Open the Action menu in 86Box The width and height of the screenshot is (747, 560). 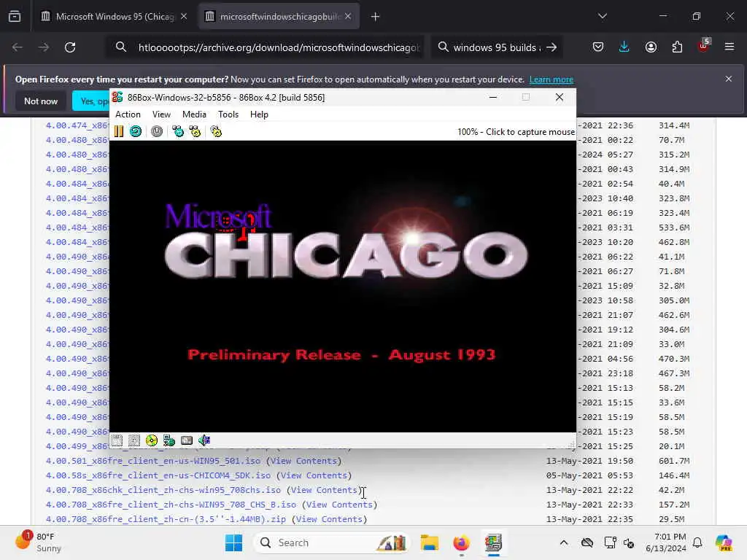[x=128, y=114]
